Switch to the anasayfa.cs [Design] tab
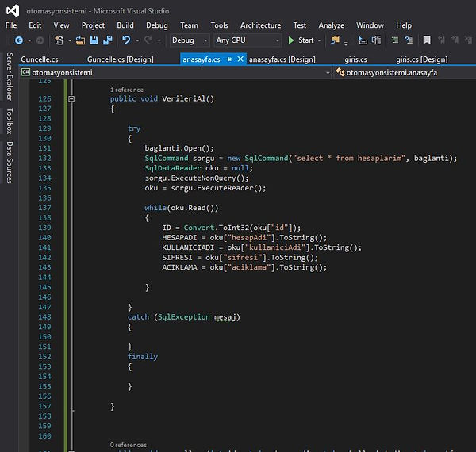The width and height of the screenshot is (476, 452). click(282, 59)
